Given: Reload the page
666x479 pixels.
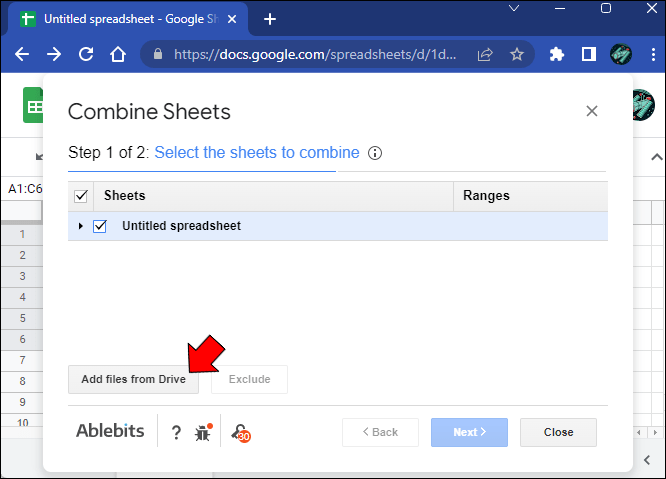Looking at the screenshot, I should click(86, 54).
